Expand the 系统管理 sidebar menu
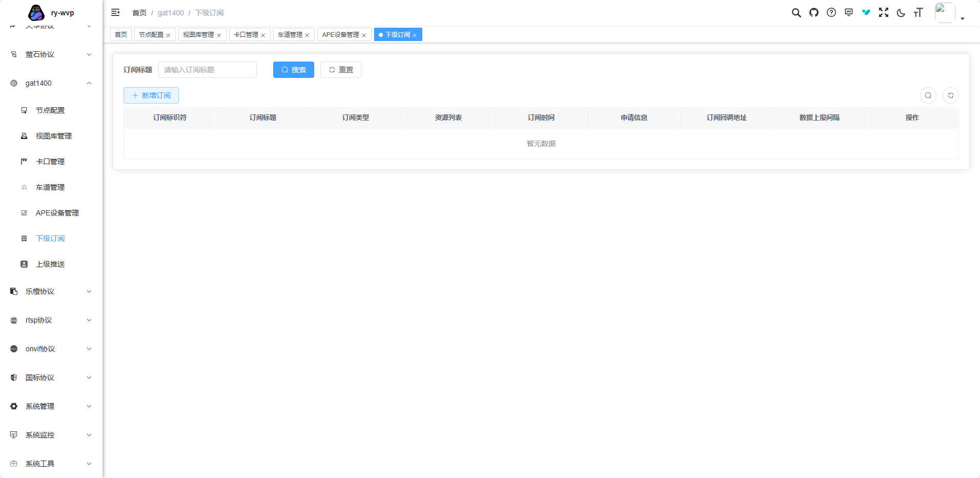 point(51,406)
